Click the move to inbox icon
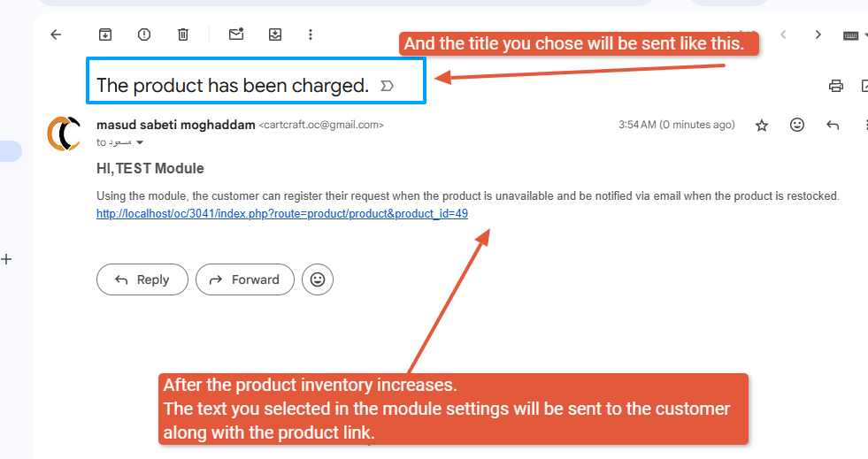The height and width of the screenshot is (459, 868). [x=275, y=34]
